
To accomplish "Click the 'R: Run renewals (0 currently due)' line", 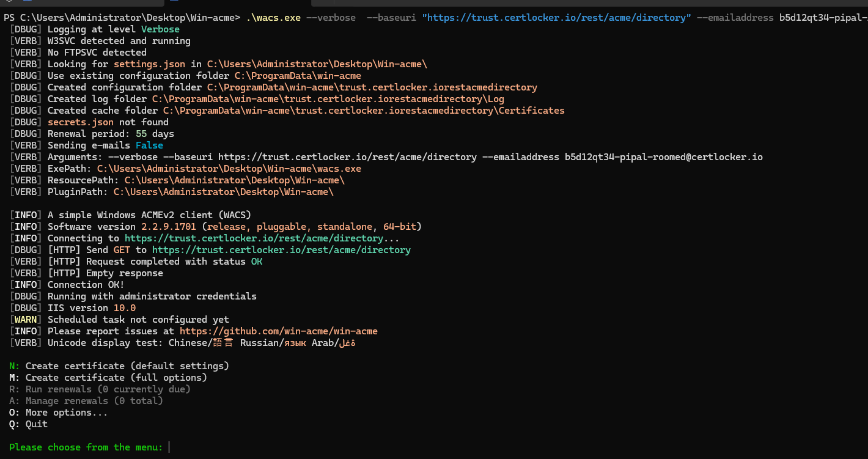I will 100,389.
